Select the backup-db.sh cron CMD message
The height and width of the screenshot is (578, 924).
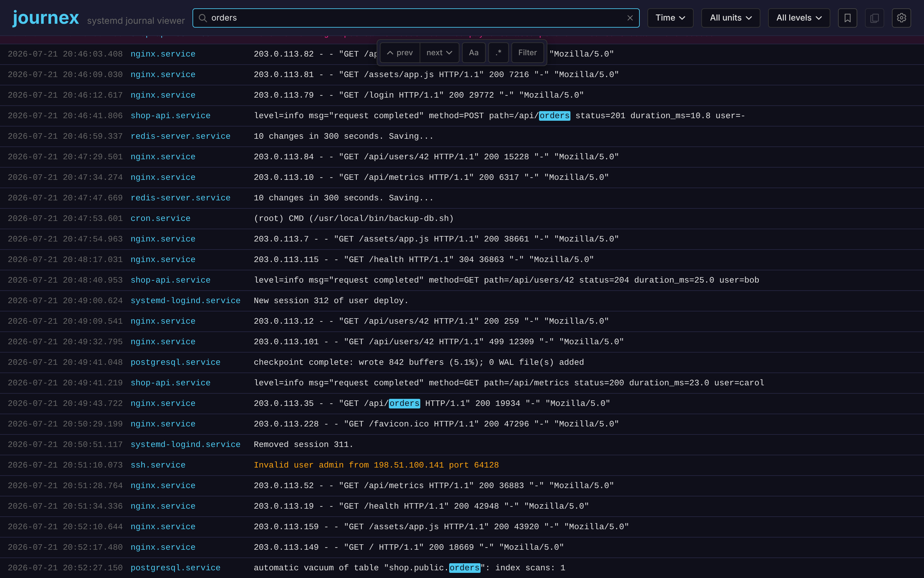click(354, 219)
